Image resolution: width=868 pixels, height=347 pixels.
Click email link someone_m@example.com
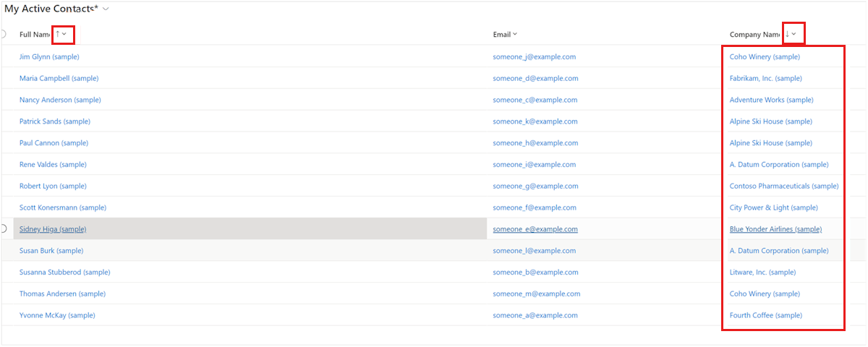pyautogui.click(x=537, y=294)
